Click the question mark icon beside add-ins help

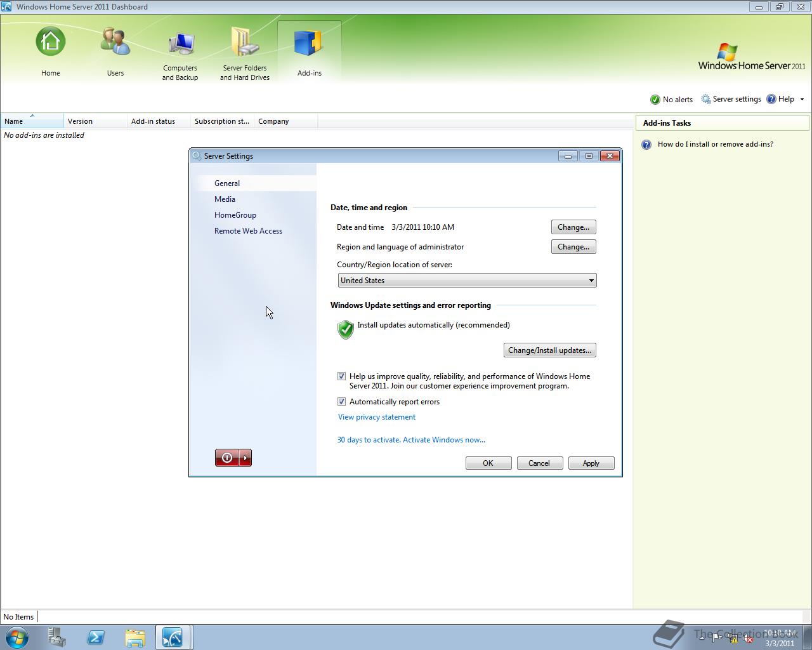coord(646,145)
